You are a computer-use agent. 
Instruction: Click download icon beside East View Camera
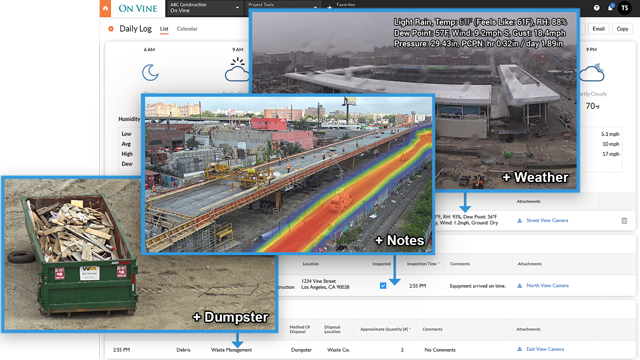coord(520,349)
